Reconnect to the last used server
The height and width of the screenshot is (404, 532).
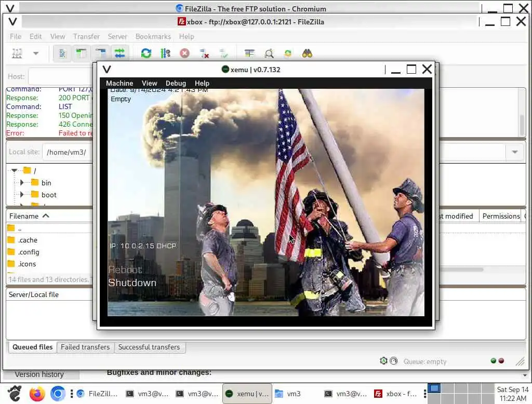coord(223,53)
